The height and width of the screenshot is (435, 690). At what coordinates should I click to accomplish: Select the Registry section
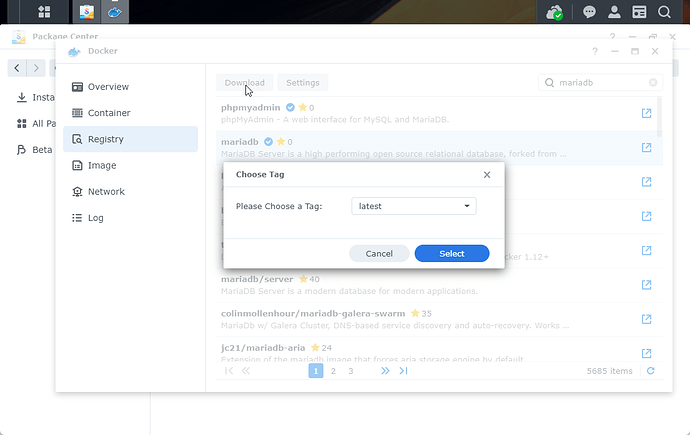click(x=130, y=139)
